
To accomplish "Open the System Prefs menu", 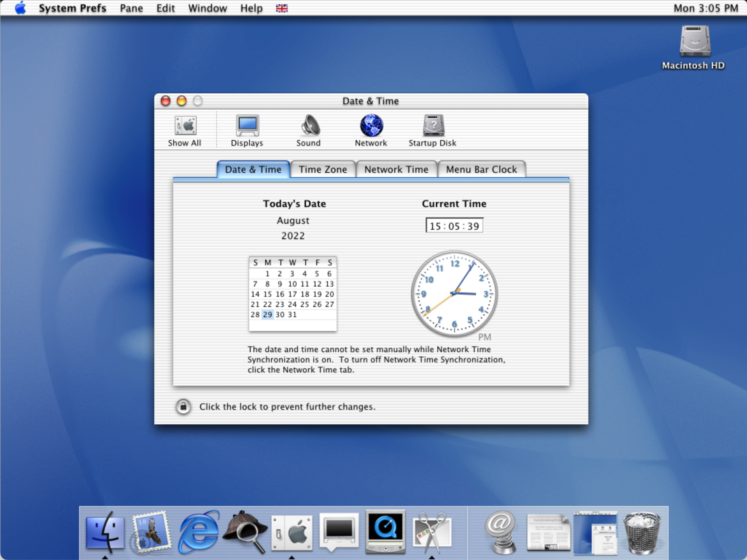I will point(73,8).
